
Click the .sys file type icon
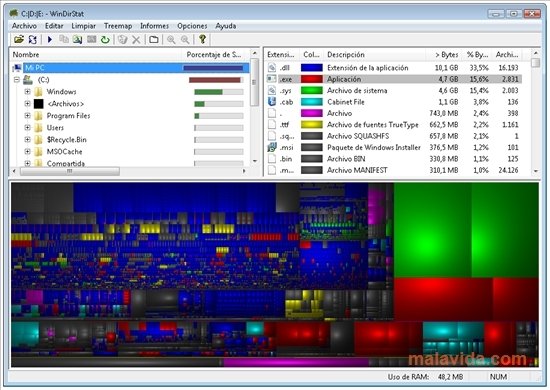click(272, 90)
